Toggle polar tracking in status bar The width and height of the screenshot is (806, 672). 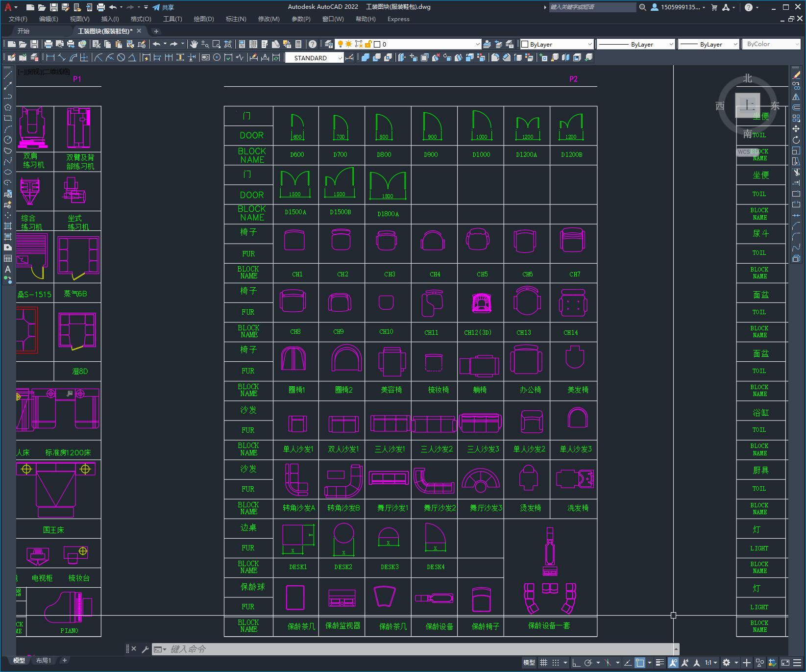coord(588,663)
